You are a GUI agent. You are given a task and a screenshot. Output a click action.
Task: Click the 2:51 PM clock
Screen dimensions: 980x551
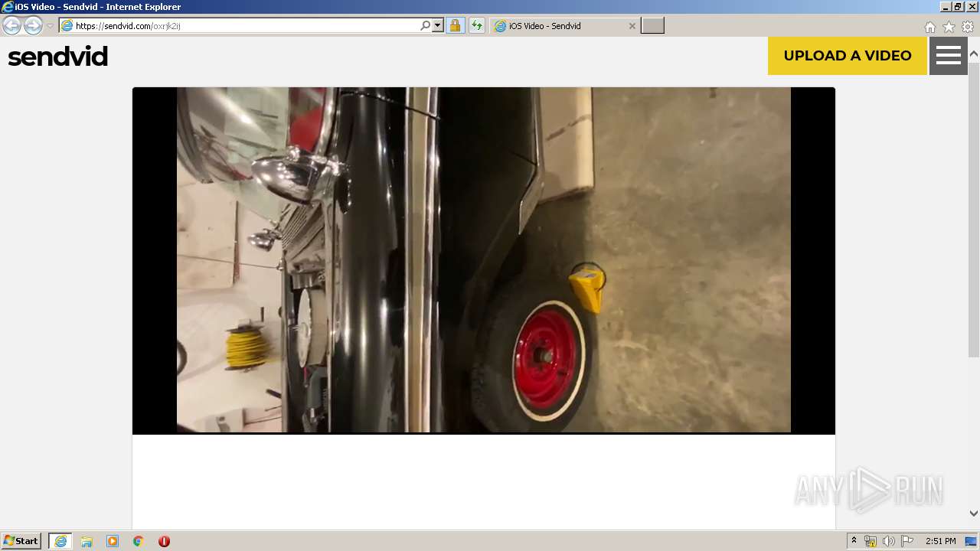click(940, 541)
